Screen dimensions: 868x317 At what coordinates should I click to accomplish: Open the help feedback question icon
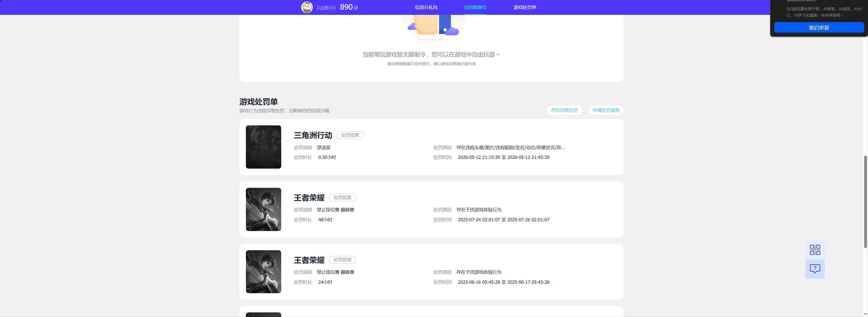coord(815,269)
